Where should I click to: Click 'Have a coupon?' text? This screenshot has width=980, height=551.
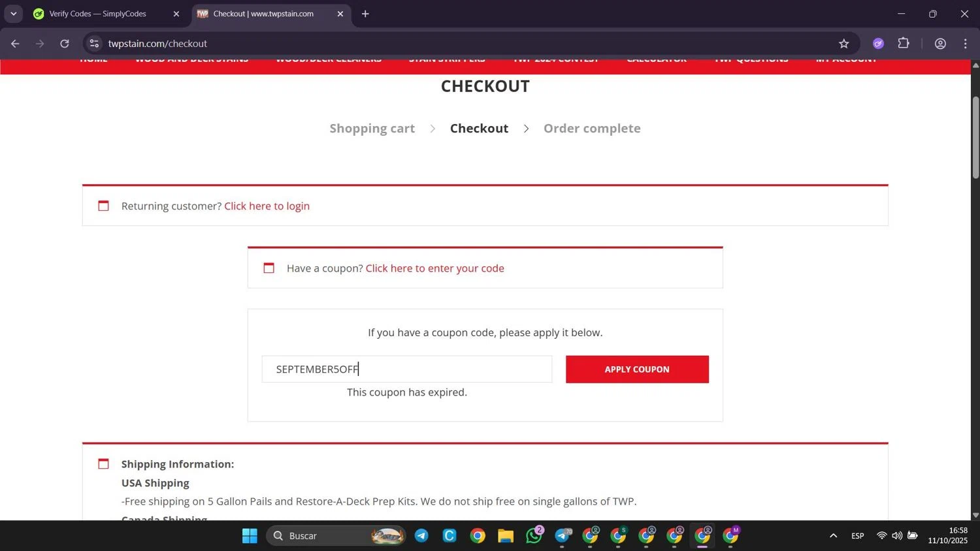point(325,268)
